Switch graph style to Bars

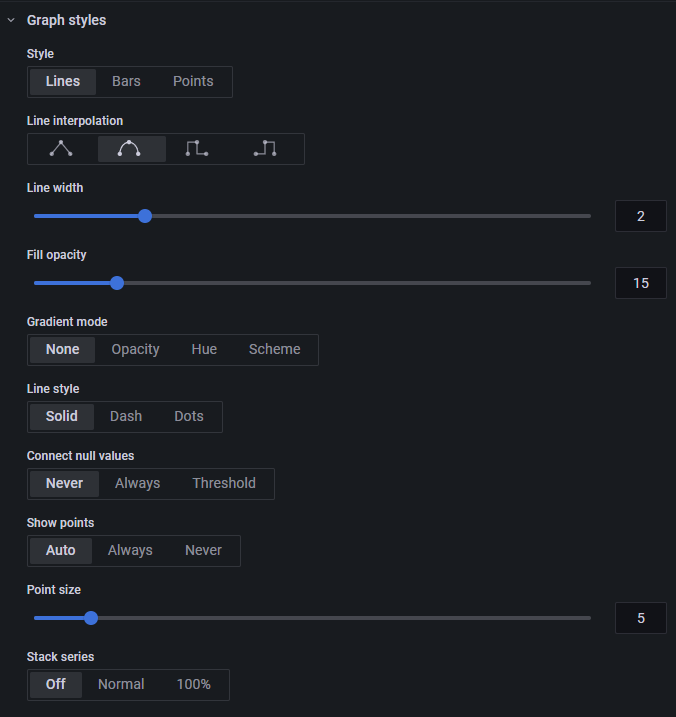(x=126, y=82)
